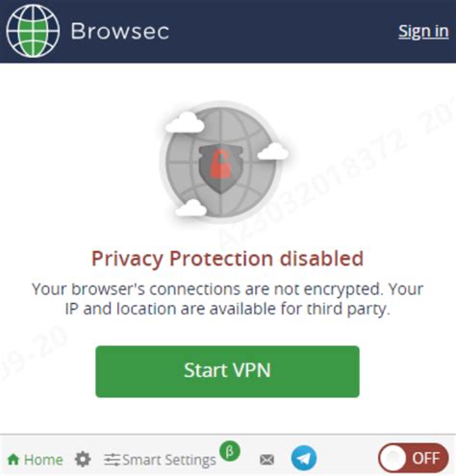
Task: Click the dark navy header bar
Action: (x=228, y=32)
